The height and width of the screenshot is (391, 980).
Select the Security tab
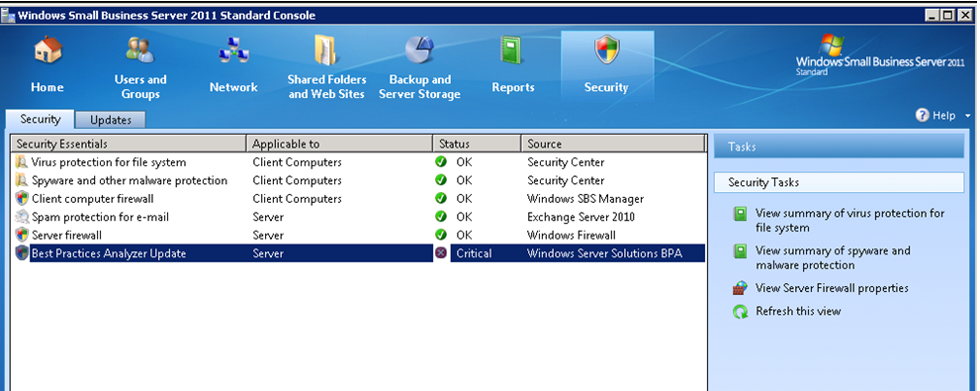point(41,119)
